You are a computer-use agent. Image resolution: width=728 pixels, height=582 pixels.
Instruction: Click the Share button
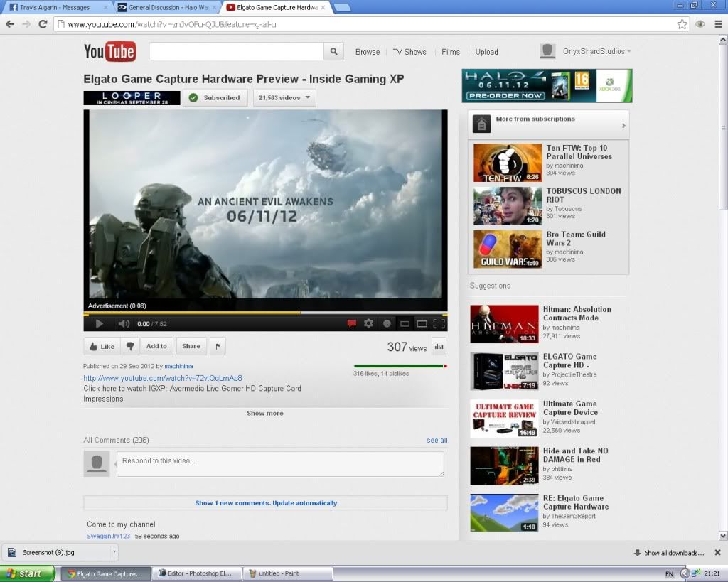(191, 346)
